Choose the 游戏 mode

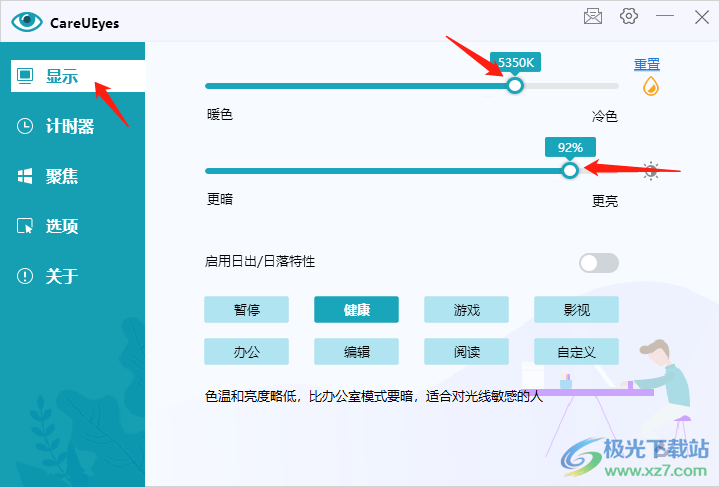pos(467,310)
